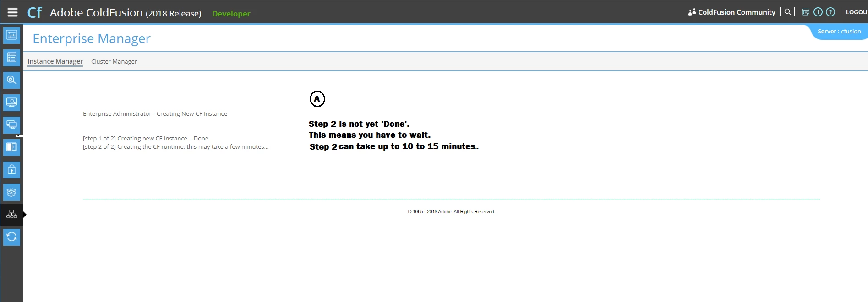The width and height of the screenshot is (868, 302).
Task: Open Server Monitoring monitor-magnifier sidebar icon
Action: 12,102
